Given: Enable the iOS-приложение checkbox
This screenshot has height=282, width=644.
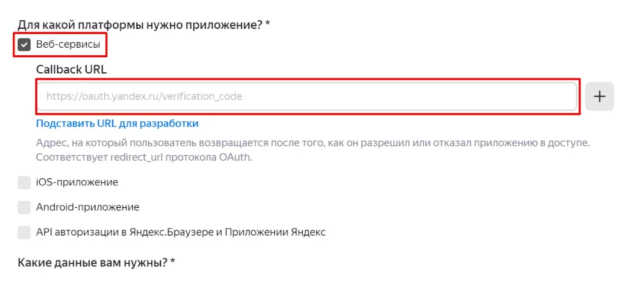Looking at the screenshot, I should (25, 183).
